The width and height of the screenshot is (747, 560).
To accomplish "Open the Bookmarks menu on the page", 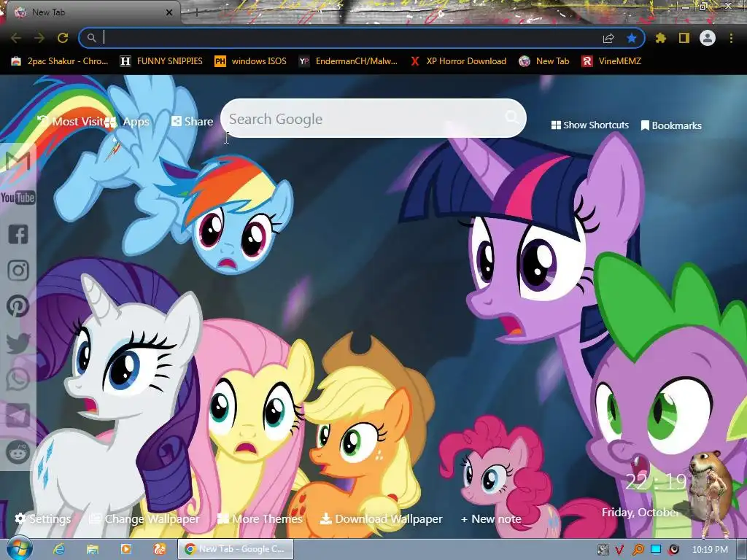I will pos(671,125).
